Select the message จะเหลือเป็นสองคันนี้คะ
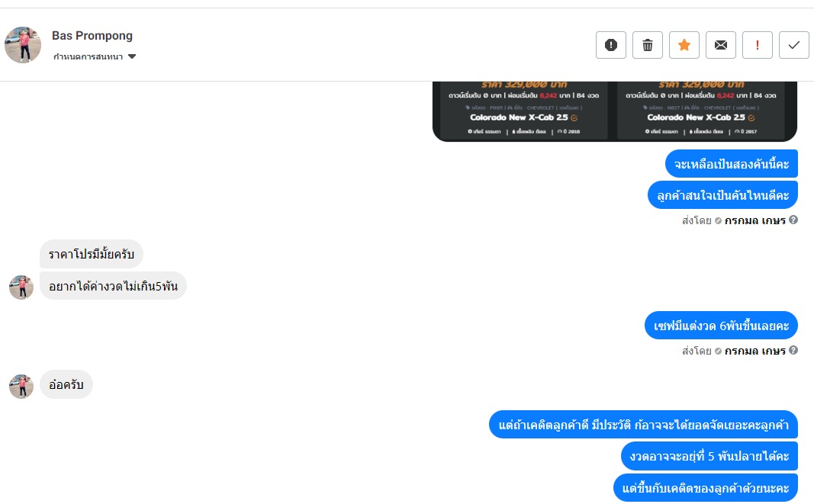Viewport: 814px width, 504px height. (x=732, y=164)
